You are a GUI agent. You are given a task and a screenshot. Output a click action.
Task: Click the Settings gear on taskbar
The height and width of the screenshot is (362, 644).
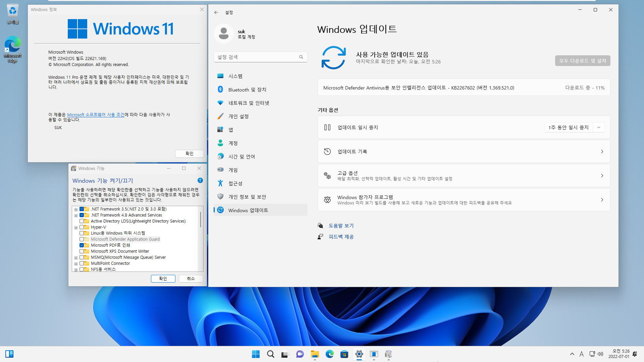tap(359, 354)
